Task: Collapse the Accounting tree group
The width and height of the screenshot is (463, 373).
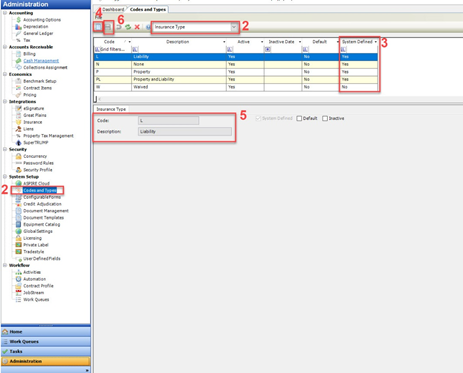Action: [x=5, y=13]
